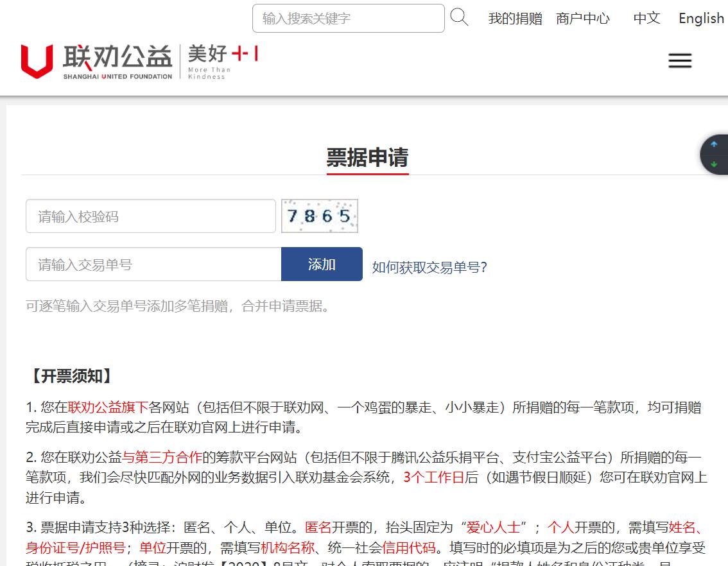This screenshot has height=566, width=728.
Task: Click the red 联劝公益旗下 text
Action: (x=108, y=407)
